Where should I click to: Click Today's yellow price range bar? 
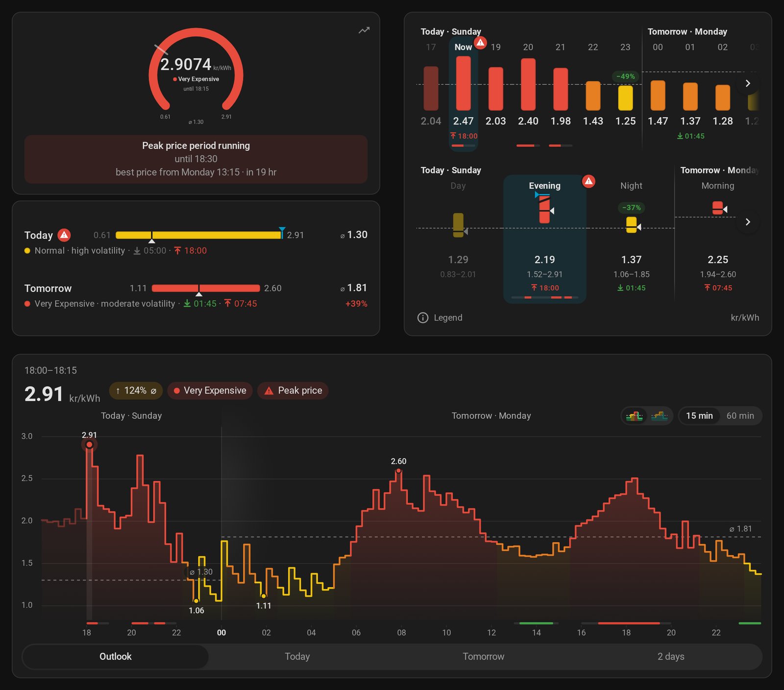tap(199, 235)
